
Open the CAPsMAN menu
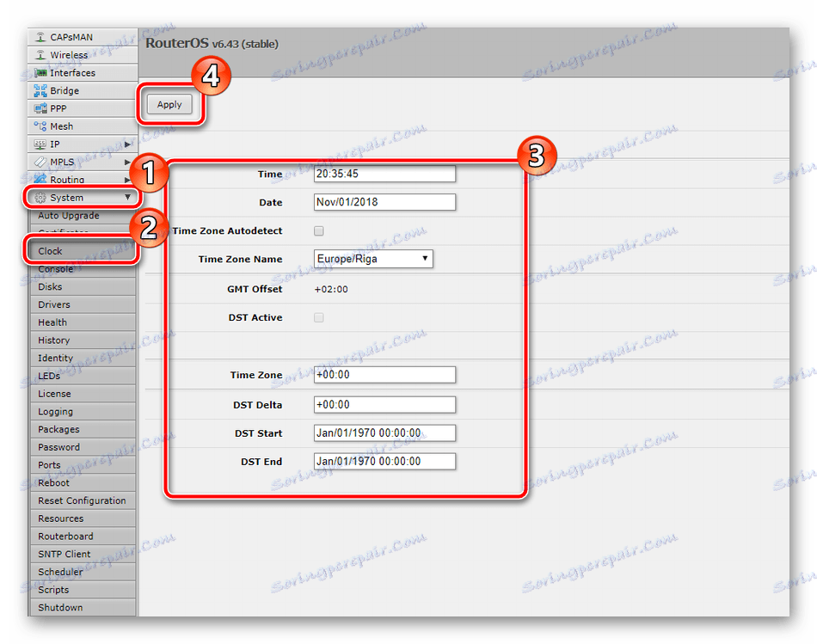[83, 37]
